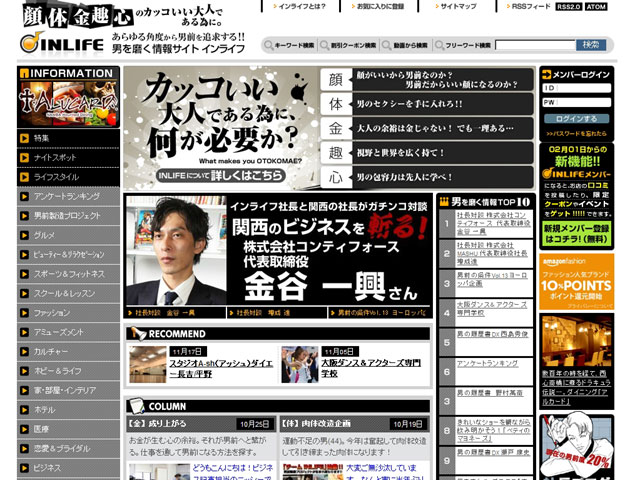Click the 金 category tile

(x=336, y=128)
